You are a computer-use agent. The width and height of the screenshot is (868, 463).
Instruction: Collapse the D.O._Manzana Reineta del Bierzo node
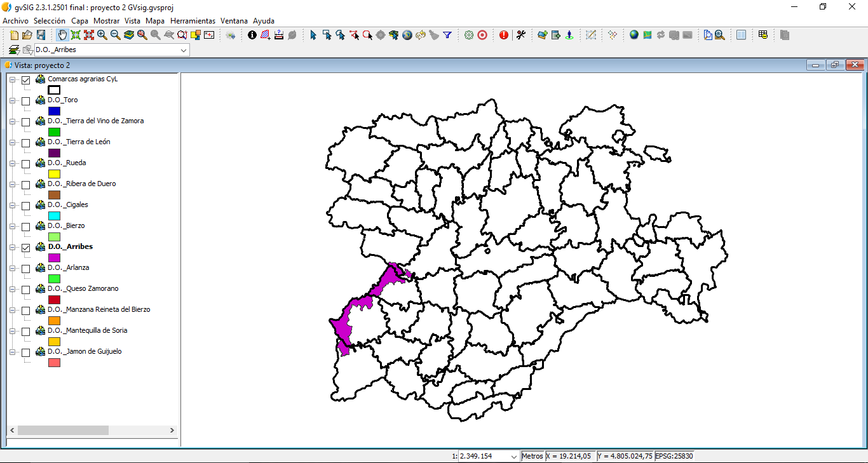(x=12, y=311)
